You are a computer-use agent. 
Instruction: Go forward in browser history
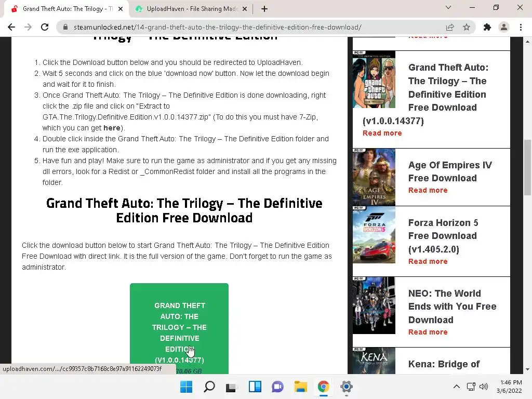pos(28,27)
